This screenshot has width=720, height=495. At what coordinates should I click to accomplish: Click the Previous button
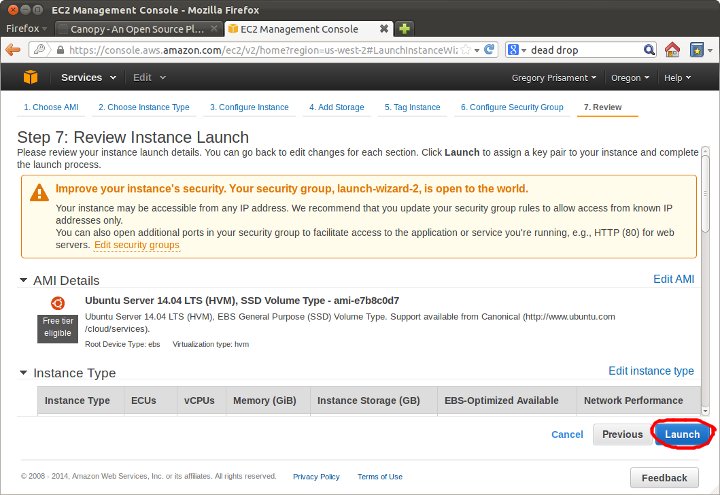tap(623, 434)
